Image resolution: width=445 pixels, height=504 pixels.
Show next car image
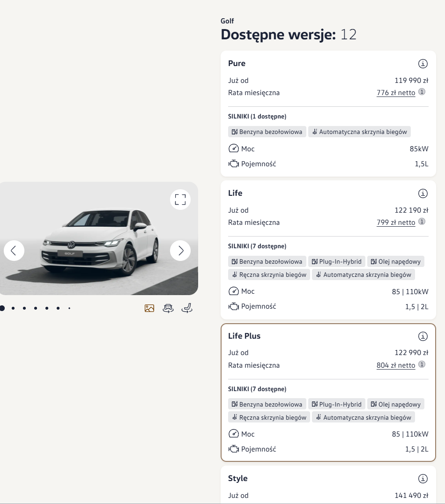[180, 251]
